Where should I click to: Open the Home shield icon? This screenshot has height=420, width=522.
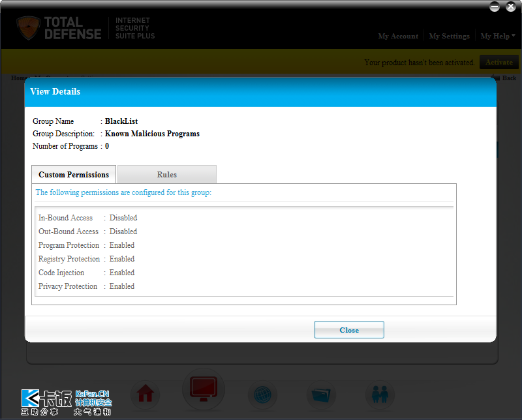point(146,395)
